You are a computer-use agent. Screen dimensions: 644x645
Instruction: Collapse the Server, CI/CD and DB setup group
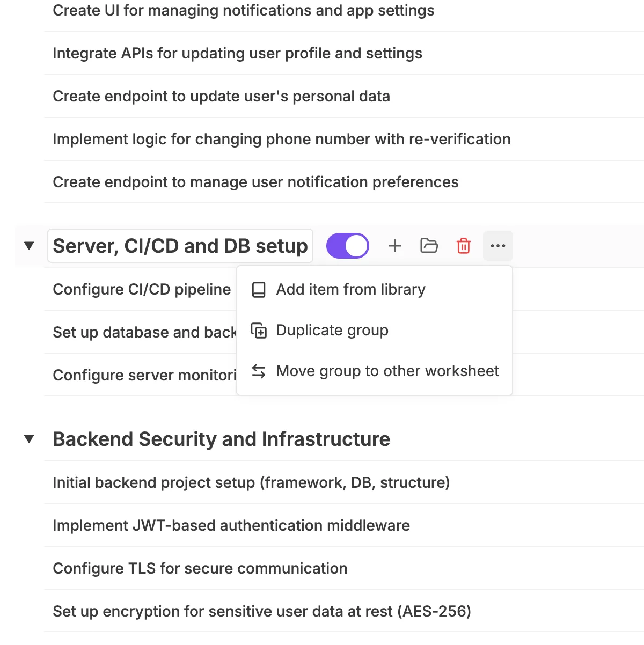pyautogui.click(x=29, y=246)
